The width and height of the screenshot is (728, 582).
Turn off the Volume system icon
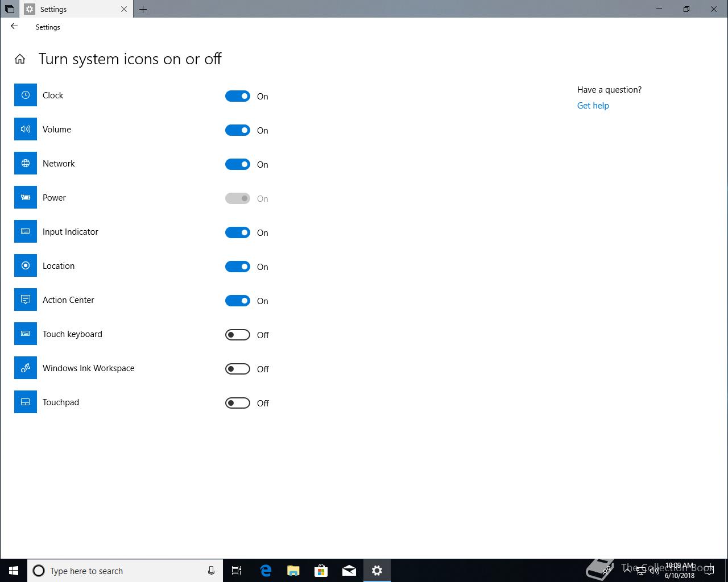click(238, 130)
